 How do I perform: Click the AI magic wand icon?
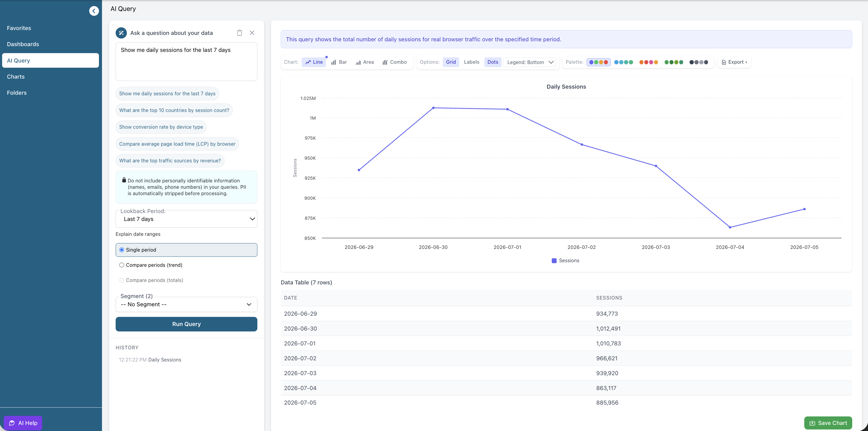pyautogui.click(x=121, y=33)
